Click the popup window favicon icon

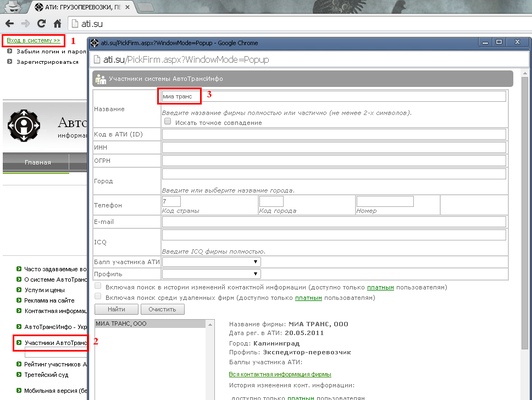tap(95, 43)
